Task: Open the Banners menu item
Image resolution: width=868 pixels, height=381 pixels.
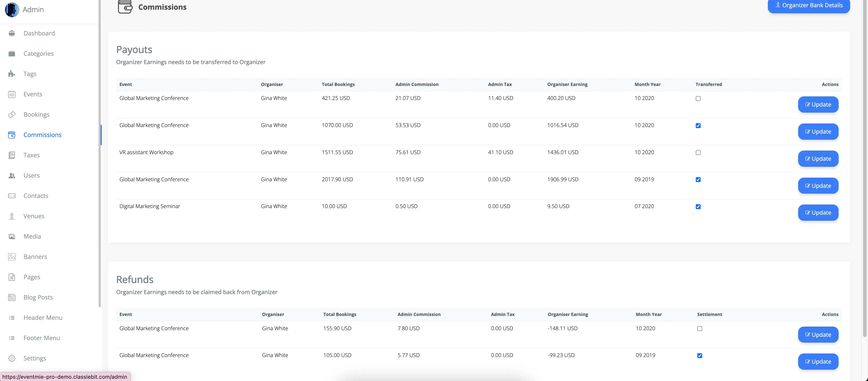Action: tap(35, 257)
